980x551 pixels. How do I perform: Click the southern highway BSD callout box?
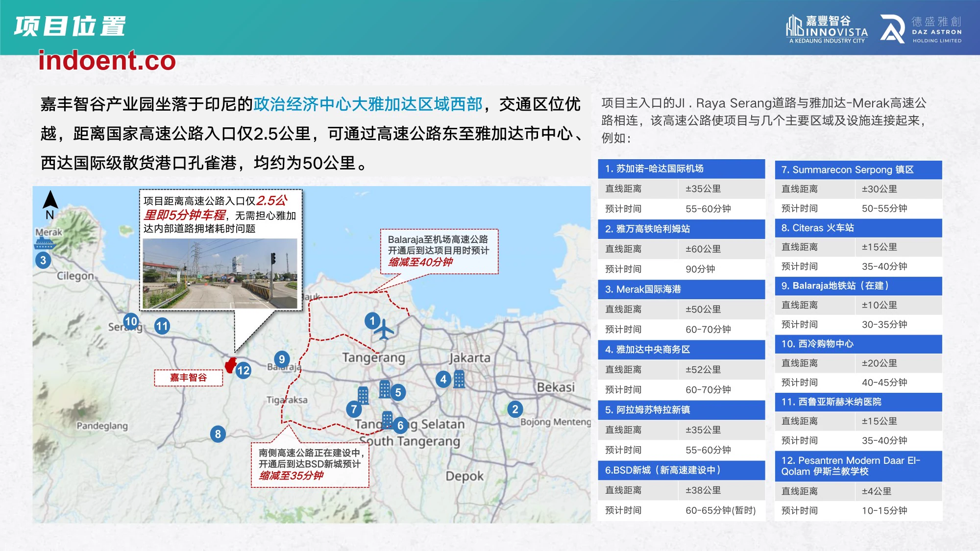point(310,465)
